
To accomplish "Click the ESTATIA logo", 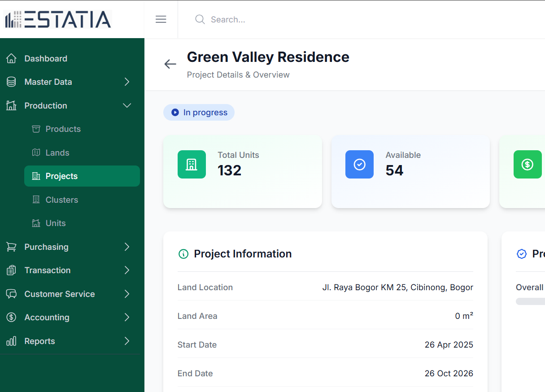I will (58, 19).
